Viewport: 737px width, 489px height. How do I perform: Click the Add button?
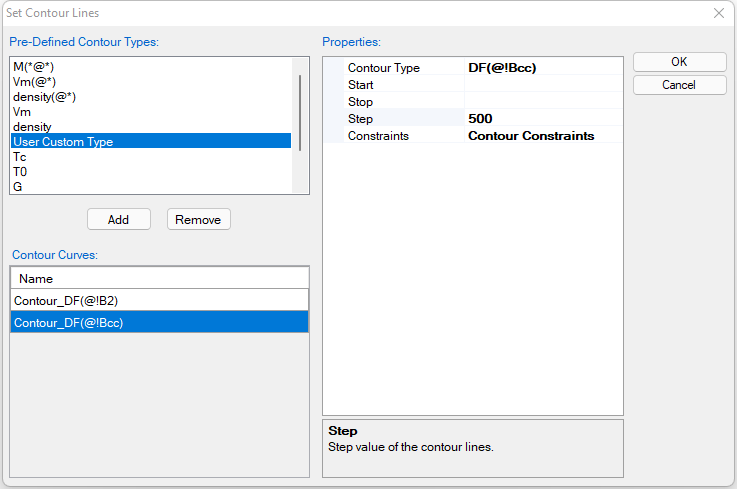point(118,219)
